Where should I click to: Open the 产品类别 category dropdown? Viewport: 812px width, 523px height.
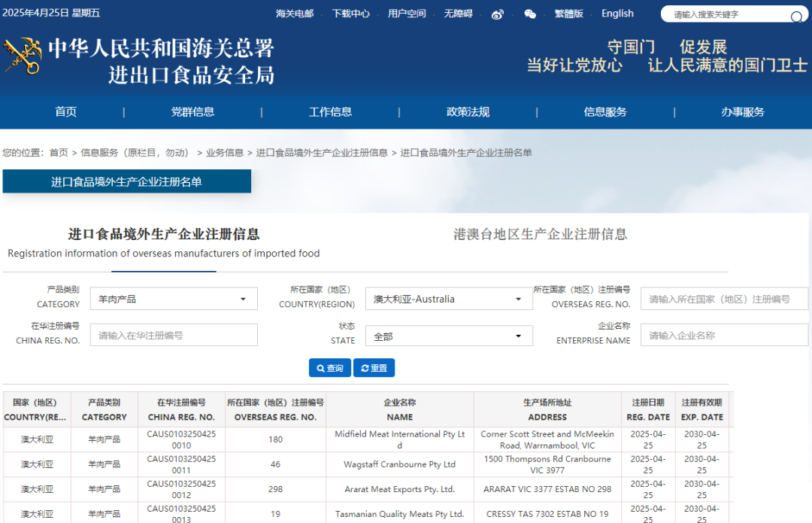coord(177,299)
